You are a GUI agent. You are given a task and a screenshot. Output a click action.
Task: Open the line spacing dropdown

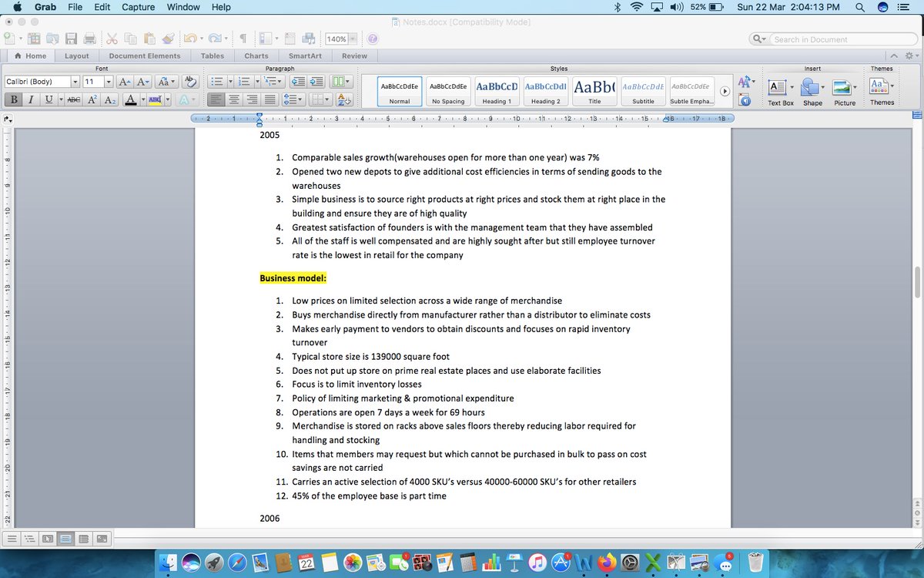click(x=293, y=99)
